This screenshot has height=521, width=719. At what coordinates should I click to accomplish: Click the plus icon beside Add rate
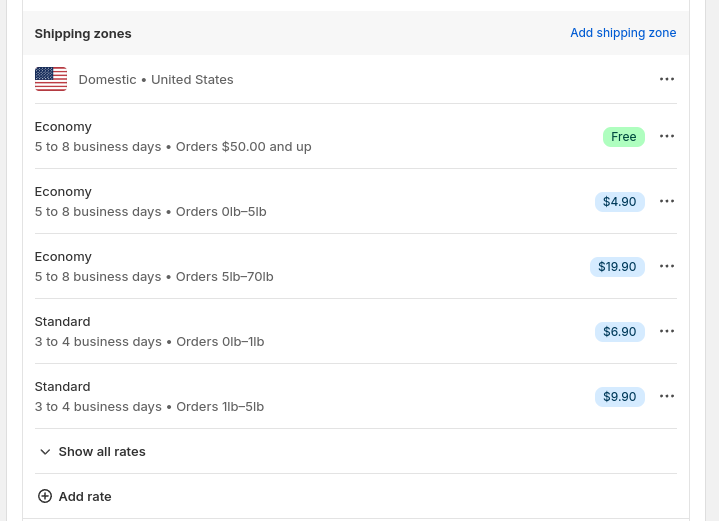[x=45, y=496]
